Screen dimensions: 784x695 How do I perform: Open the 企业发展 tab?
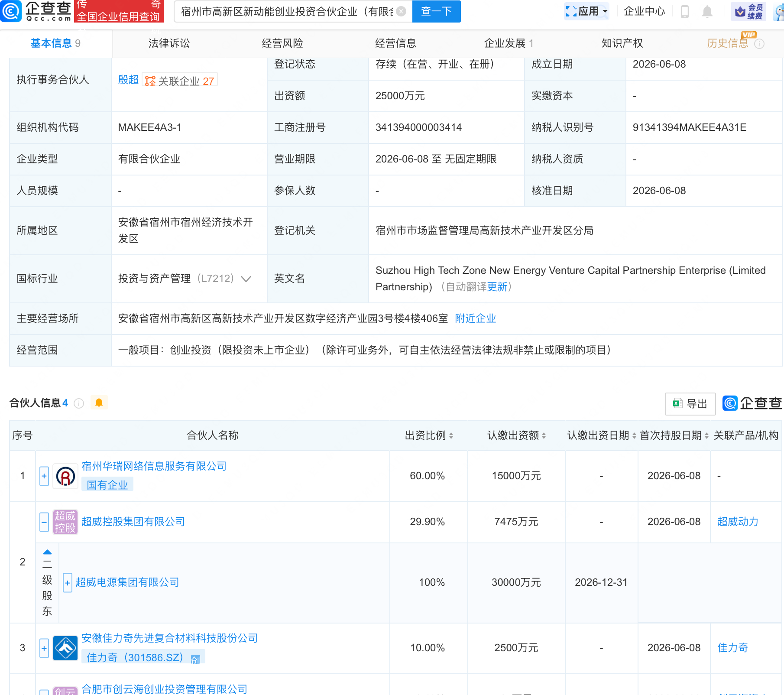click(x=509, y=43)
